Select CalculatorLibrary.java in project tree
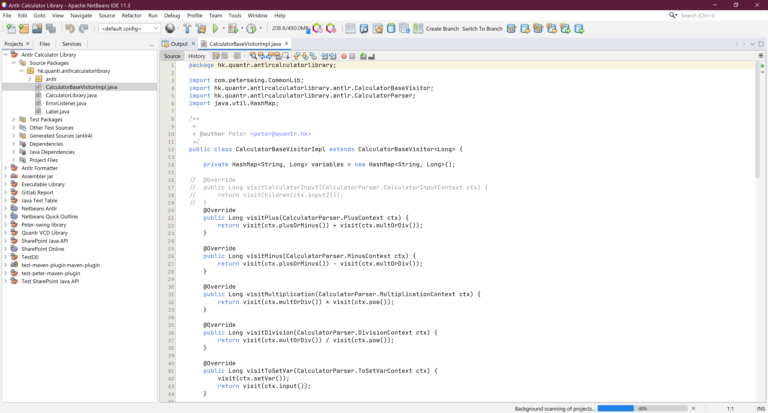The image size is (768, 413). click(x=71, y=95)
